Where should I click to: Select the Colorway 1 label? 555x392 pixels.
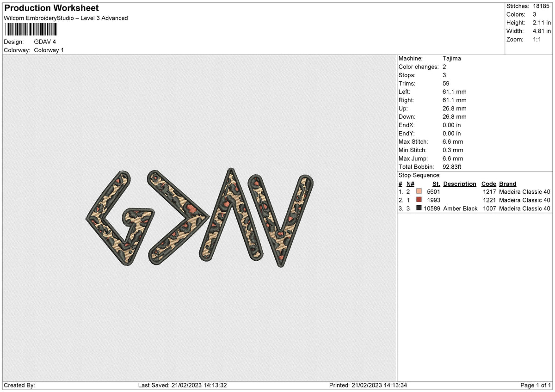49,50
